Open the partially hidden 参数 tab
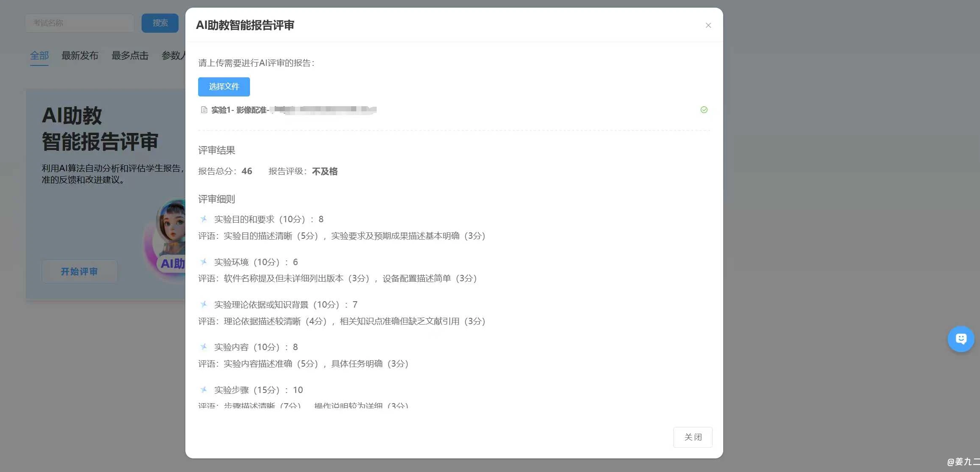980x472 pixels. click(173, 55)
